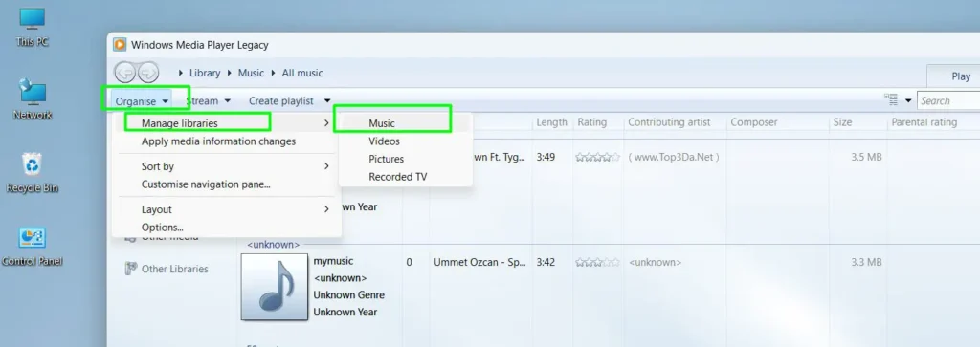The height and width of the screenshot is (347, 980).
Task: Click All music in the breadcrumb
Action: tap(302, 73)
